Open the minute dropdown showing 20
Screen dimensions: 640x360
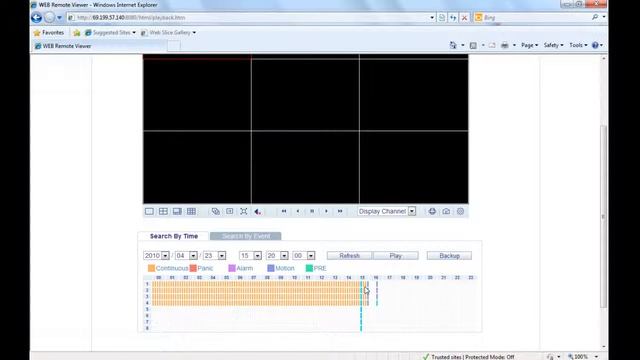tap(284, 256)
